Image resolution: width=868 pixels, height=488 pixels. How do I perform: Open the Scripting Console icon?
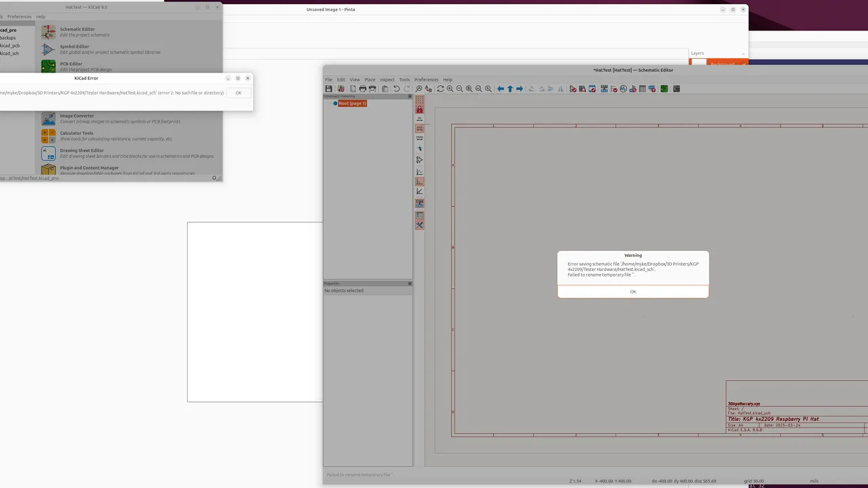pyautogui.click(x=676, y=89)
